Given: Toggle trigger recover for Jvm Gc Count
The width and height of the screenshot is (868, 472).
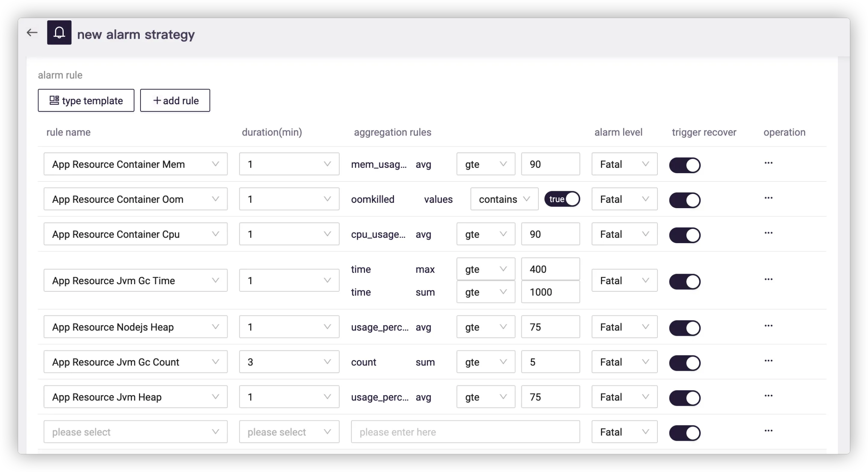Looking at the screenshot, I should coord(685,363).
